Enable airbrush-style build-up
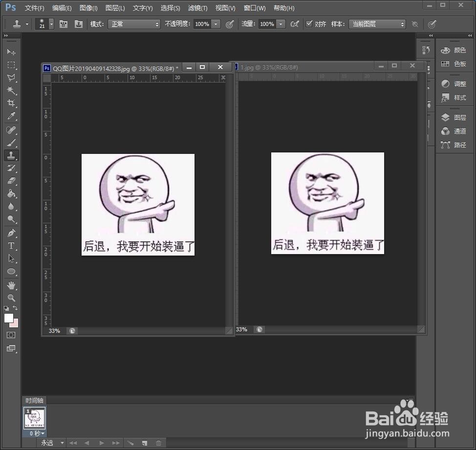Viewport: 476px width, 450px height. (x=295, y=24)
